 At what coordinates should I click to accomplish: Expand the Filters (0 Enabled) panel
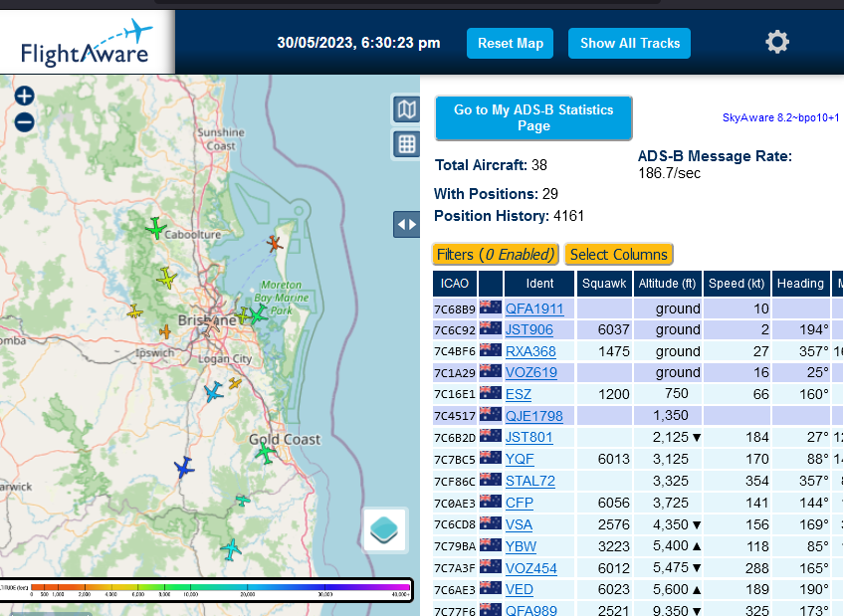pos(496,255)
